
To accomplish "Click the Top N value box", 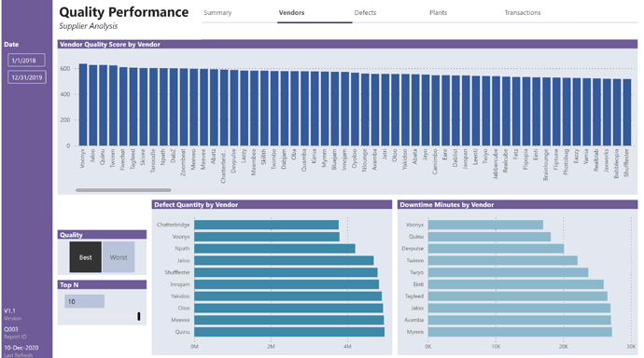I will tap(84, 301).
